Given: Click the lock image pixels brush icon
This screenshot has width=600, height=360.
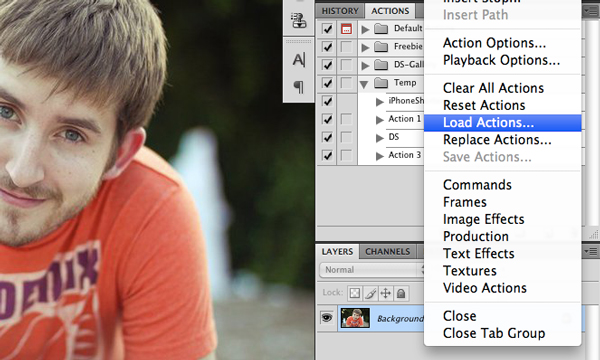Looking at the screenshot, I should 370,293.
